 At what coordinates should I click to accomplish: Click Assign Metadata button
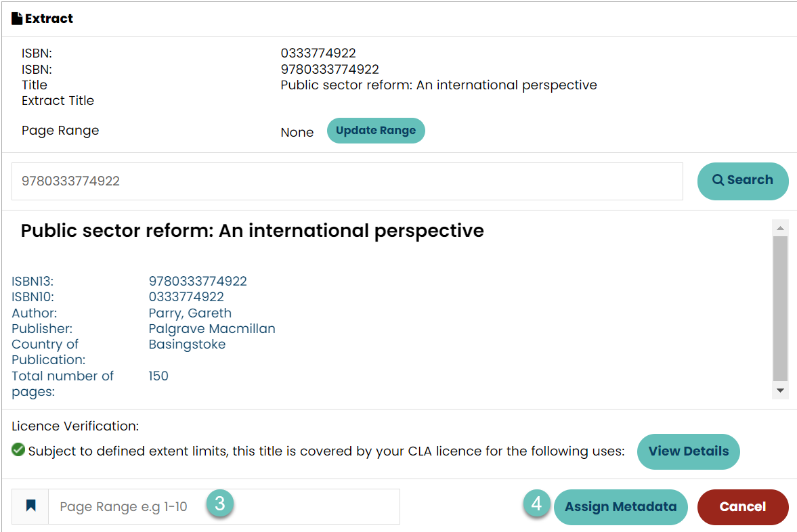[x=621, y=506]
